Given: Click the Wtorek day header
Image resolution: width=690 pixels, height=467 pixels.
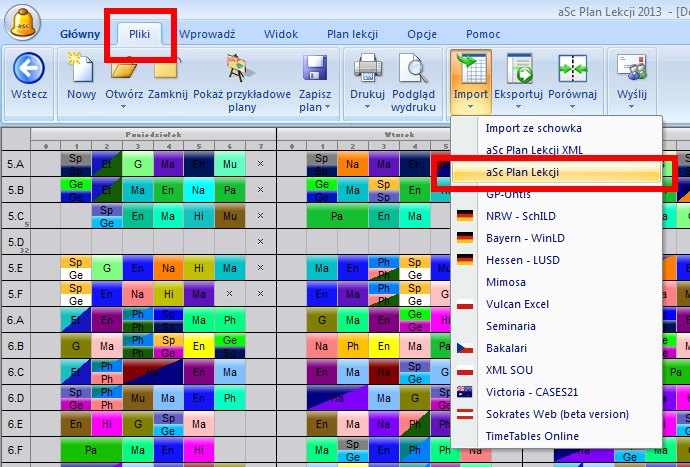Looking at the screenshot, I should point(399,134).
